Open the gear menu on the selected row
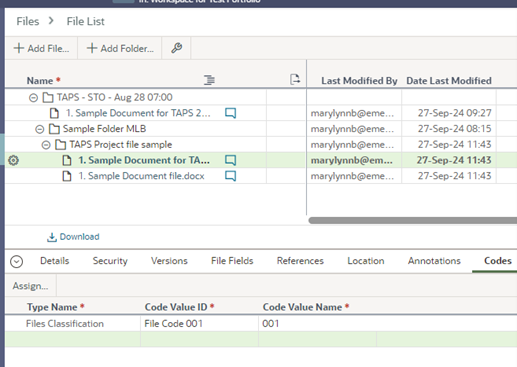517x367 pixels. [x=13, y=160]
